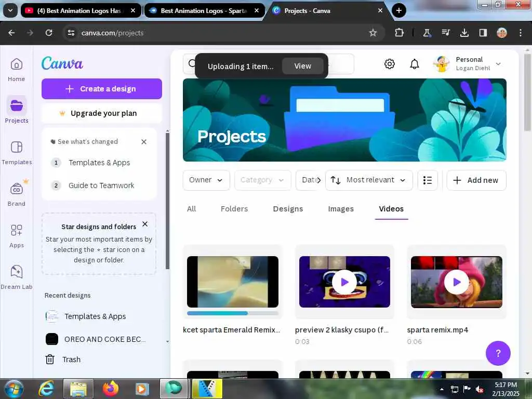This screenshot has width=532, height=399.
Task: Open the tab search dropdown arrow
Action: (10, 10)
